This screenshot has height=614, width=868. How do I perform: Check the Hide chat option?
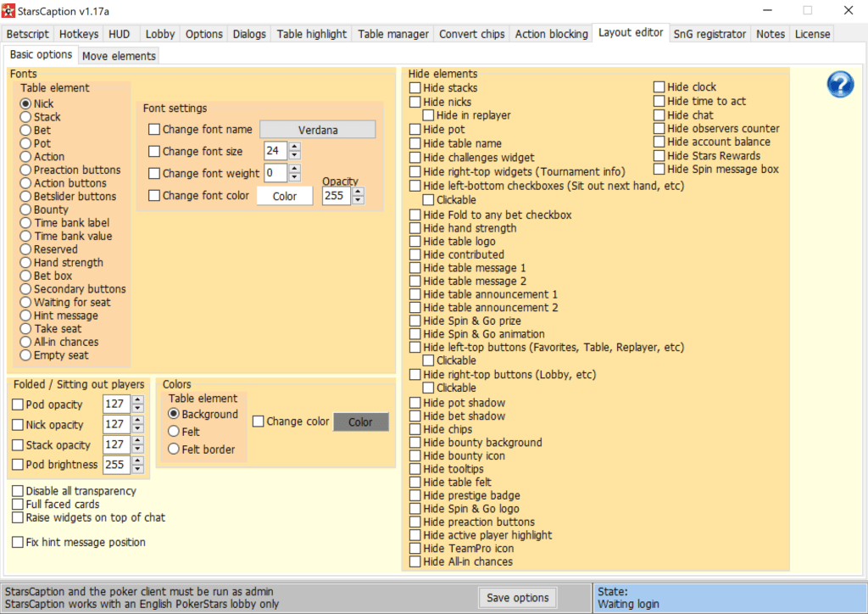pyautogui.click(x=659, y=115)
